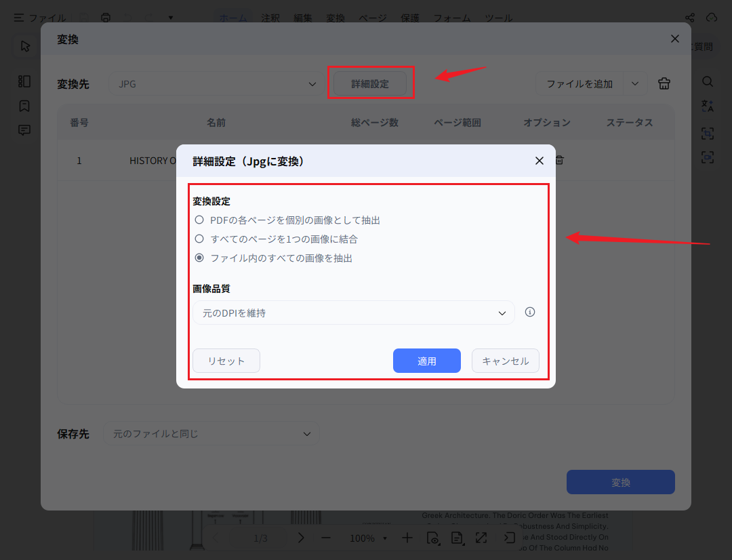The image size is (732, 560).
Task: Click the 詳細設定 button in 変換 dialog
Action: (x=370, y=83)
